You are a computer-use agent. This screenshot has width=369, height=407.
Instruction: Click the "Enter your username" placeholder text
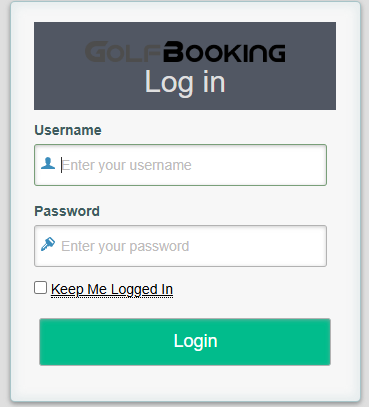(126, 165)
